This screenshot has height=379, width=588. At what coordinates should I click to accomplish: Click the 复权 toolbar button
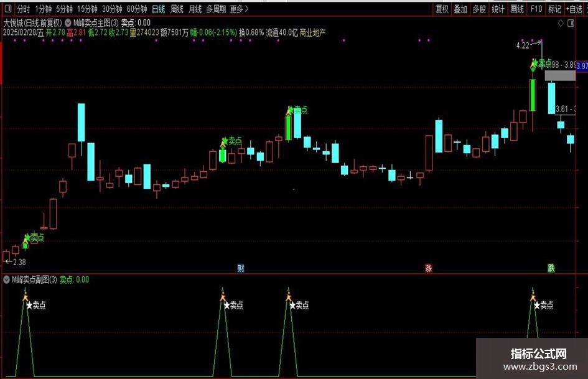point(442,9)
